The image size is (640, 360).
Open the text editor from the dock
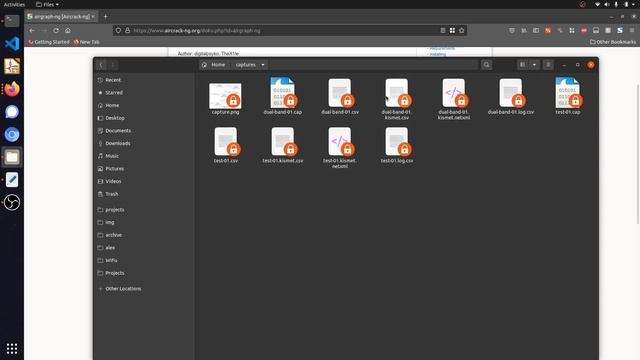coord(12,180)
